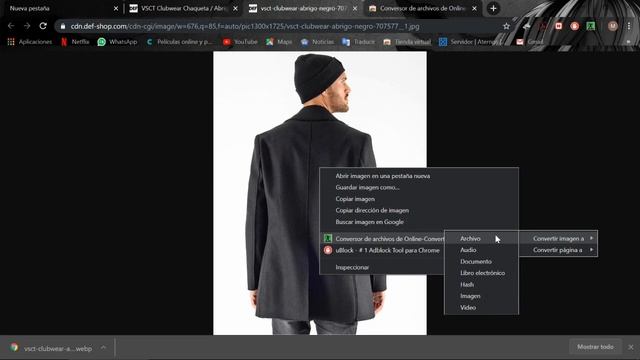Viewport: 640px width, 360px height.
Task: Bookmark this page with the star icon
Action: tap(507, 26)
